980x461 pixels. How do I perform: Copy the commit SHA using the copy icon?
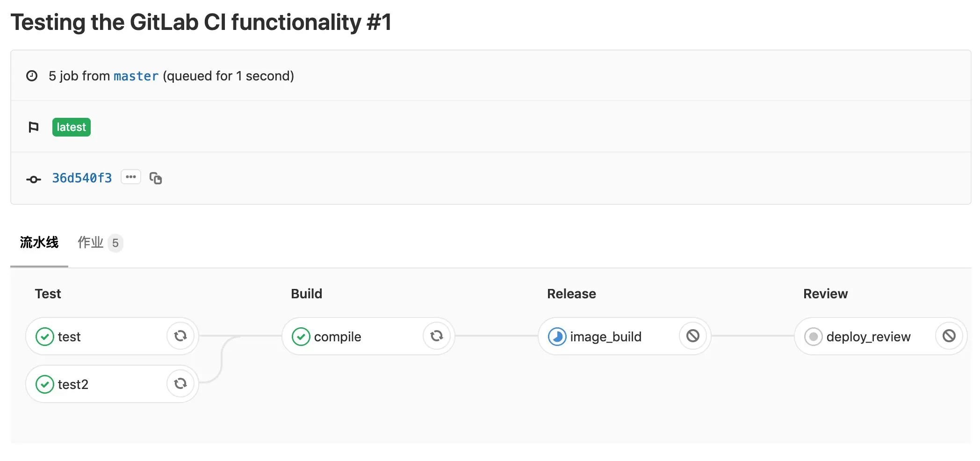pos(156,178)
